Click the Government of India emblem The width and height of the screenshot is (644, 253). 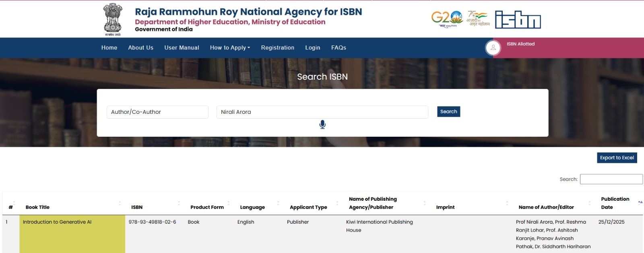(x=113, y=19)
